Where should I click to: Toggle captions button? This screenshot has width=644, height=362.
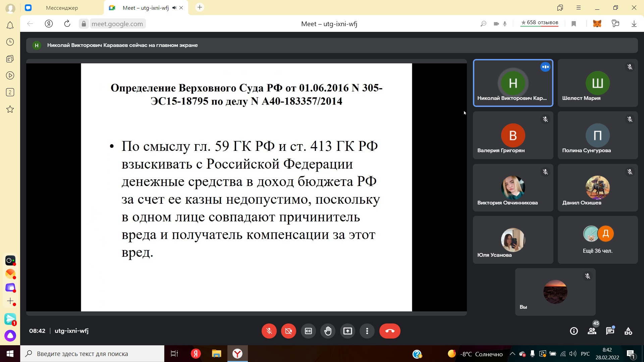pos(308,331)
